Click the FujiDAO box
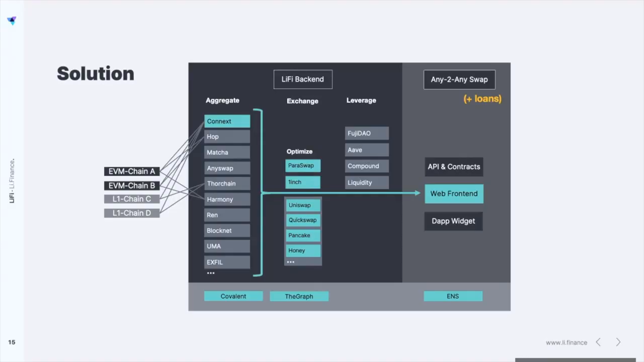644x362 pixels. pos(367,133)
